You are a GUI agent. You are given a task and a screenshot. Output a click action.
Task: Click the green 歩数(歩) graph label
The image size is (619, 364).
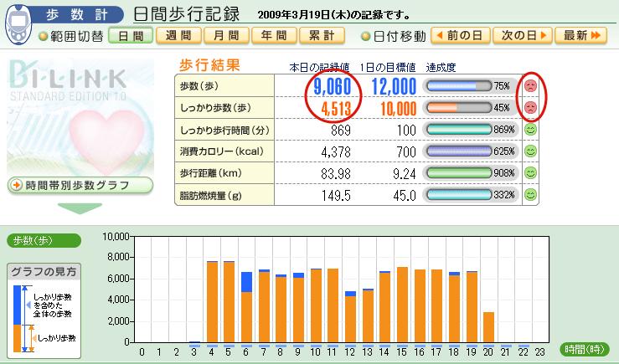pos(44,240)
